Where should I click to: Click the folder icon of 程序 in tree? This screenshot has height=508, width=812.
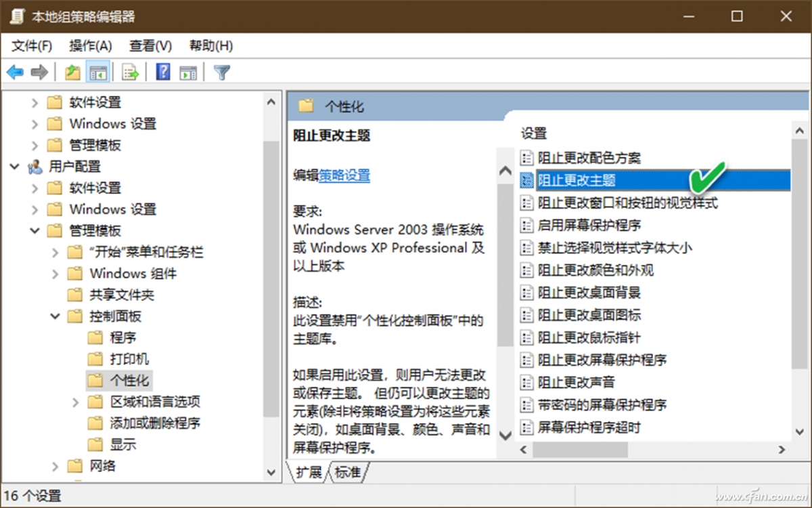pyautogui.click(x=95, y=337)
